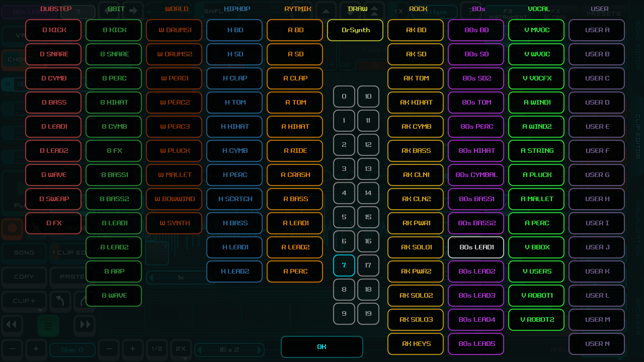644x362 pixels.
Task: Choose 80s CYMBAL preset
Action: (x=476, y=175)
